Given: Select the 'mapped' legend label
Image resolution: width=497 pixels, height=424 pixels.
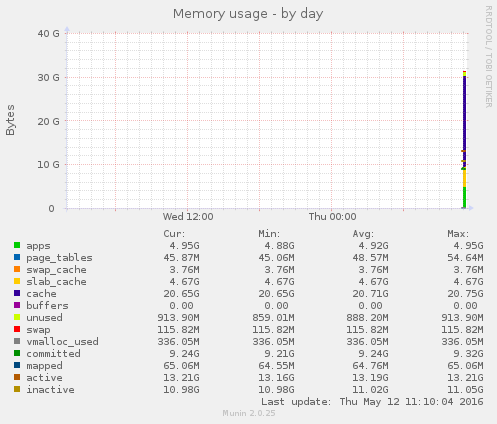Looking at the screenshot, I should click(x=44, y=366).
